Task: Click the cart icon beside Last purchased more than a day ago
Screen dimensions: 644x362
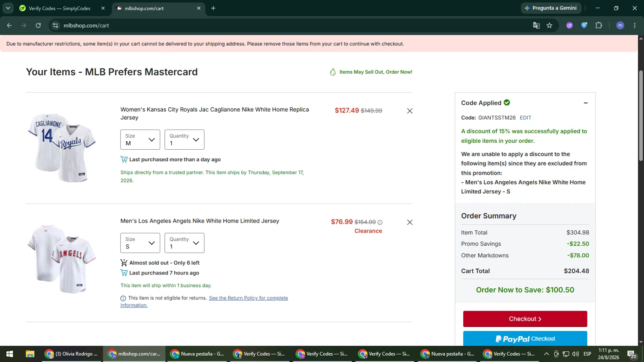Action: [x=124, y=160]
